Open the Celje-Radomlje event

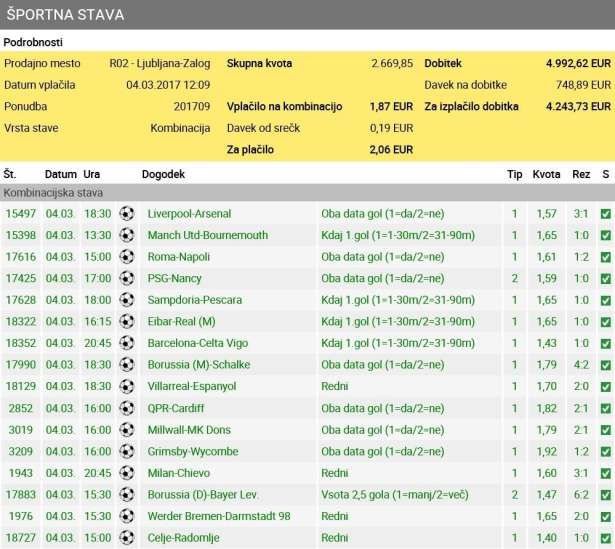click(x=183, y=538)
